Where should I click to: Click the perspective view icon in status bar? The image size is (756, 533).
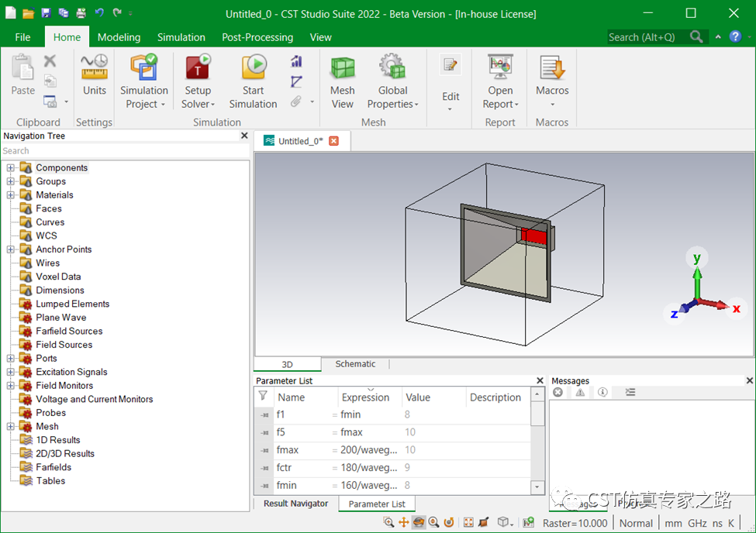[484, 522]
